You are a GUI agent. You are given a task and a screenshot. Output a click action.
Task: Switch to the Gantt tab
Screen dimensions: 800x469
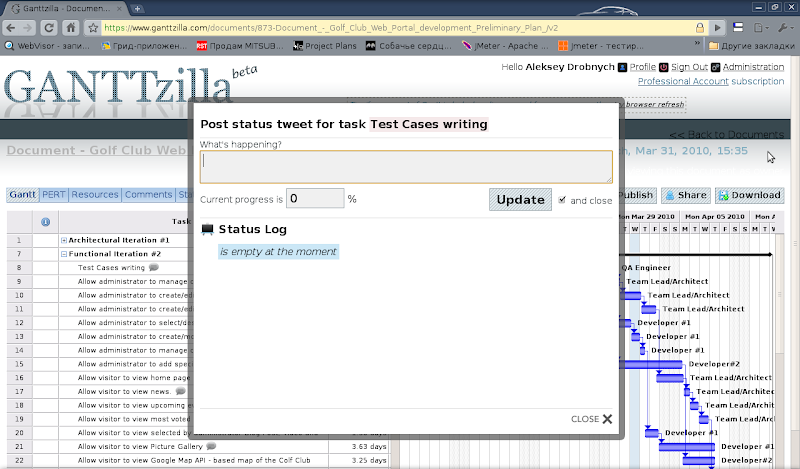[22, 194]
